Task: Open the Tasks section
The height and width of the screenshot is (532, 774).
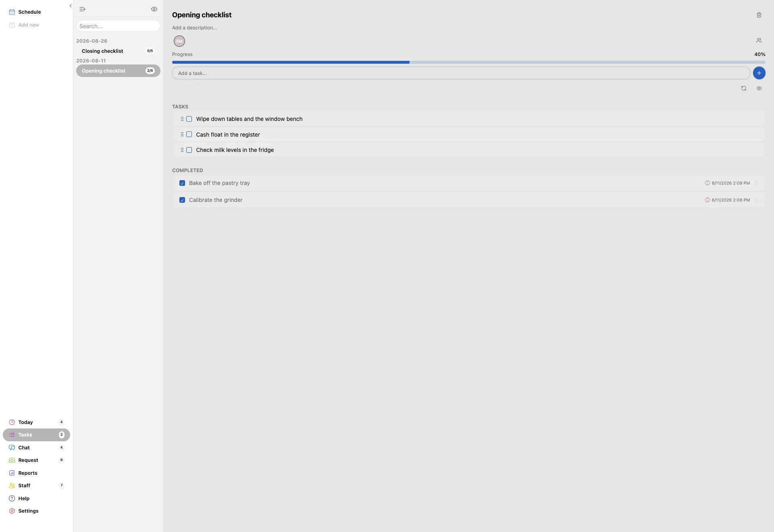Action: 36,435
